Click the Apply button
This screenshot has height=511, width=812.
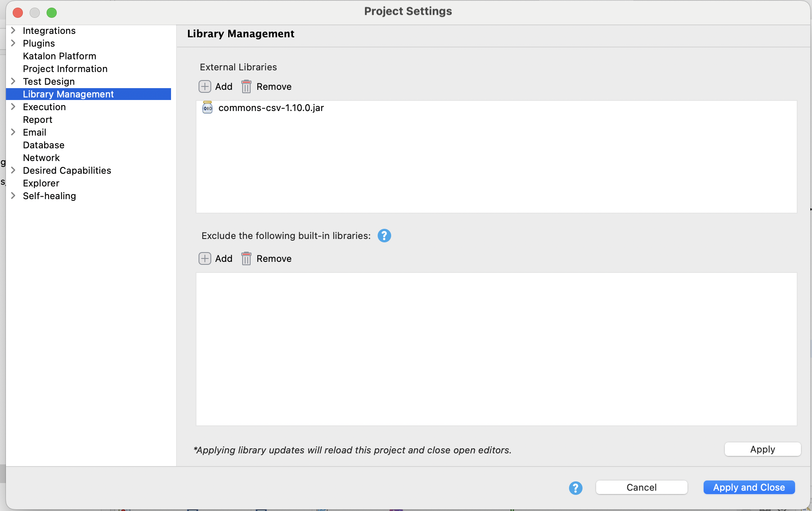(762, 449)
